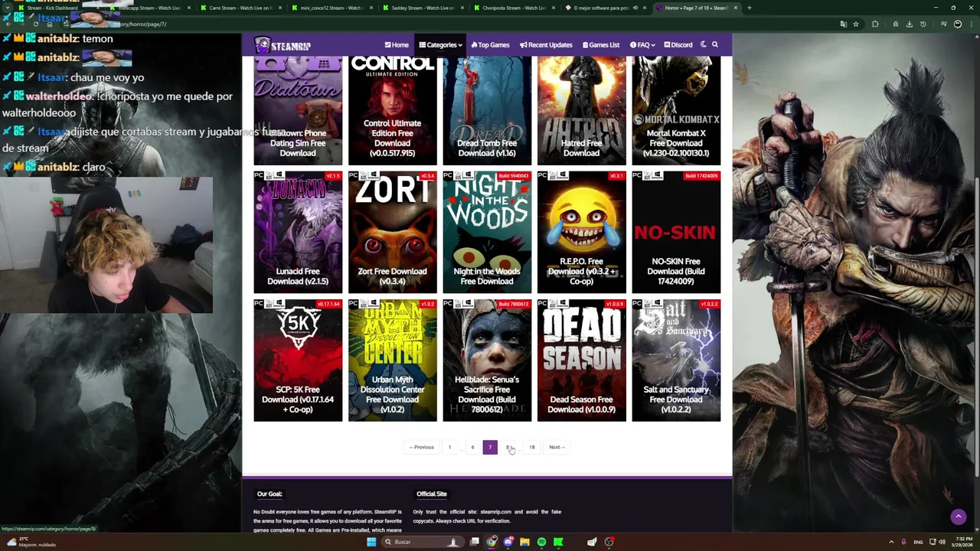Open SCP: 5K Free Download card
The width and height of the screenshot is (980, 551).
(298, 360)
